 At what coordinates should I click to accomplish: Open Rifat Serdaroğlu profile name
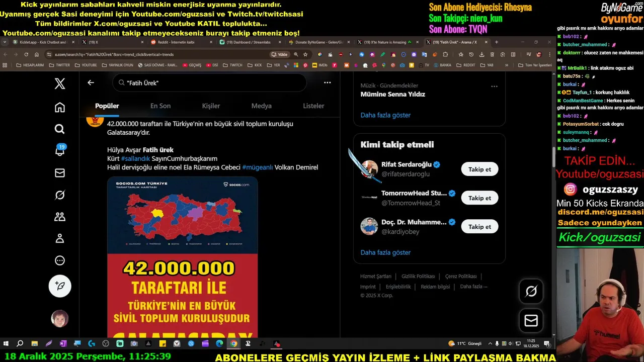(x=407, y=164)
